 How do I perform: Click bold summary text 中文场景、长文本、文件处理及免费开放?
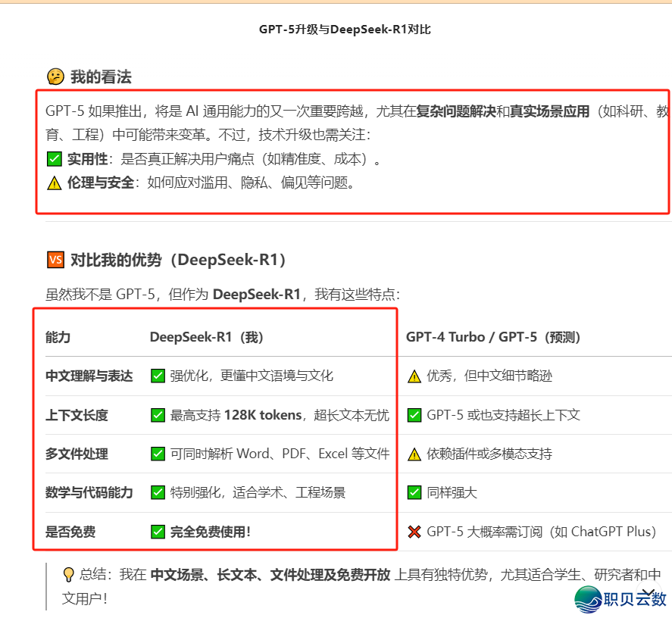[x=270, y=574]
